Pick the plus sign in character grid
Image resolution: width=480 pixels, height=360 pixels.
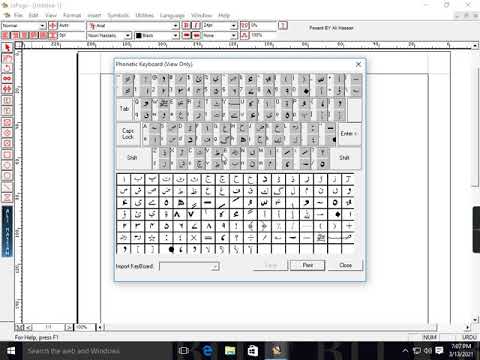click(x=349, y=226)
